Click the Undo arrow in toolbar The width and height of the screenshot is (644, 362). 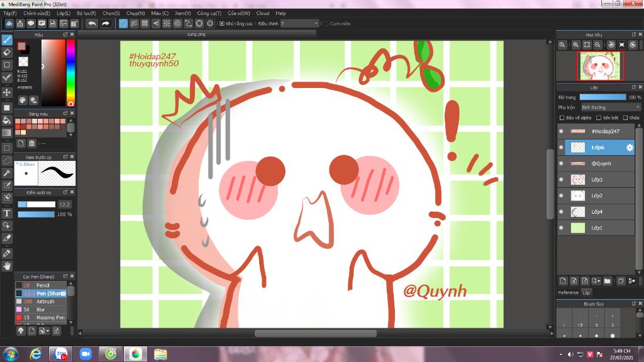[92, 23]
